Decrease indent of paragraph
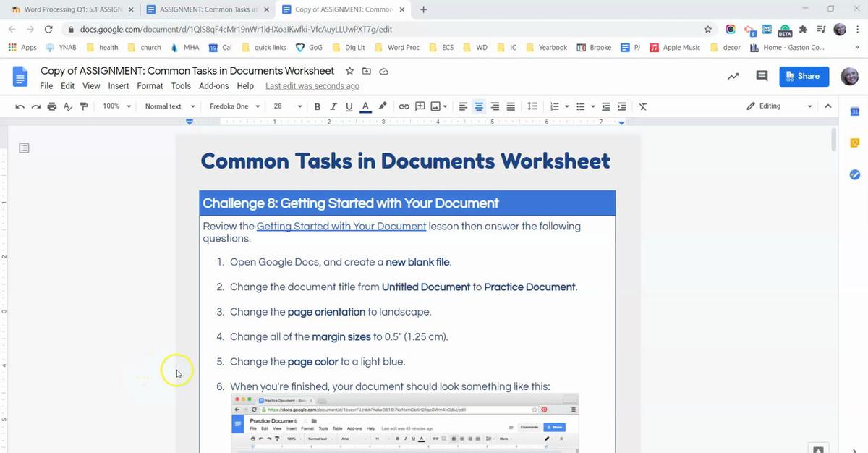The height and width of the screenshot is (453, 868). pos(606,106)
